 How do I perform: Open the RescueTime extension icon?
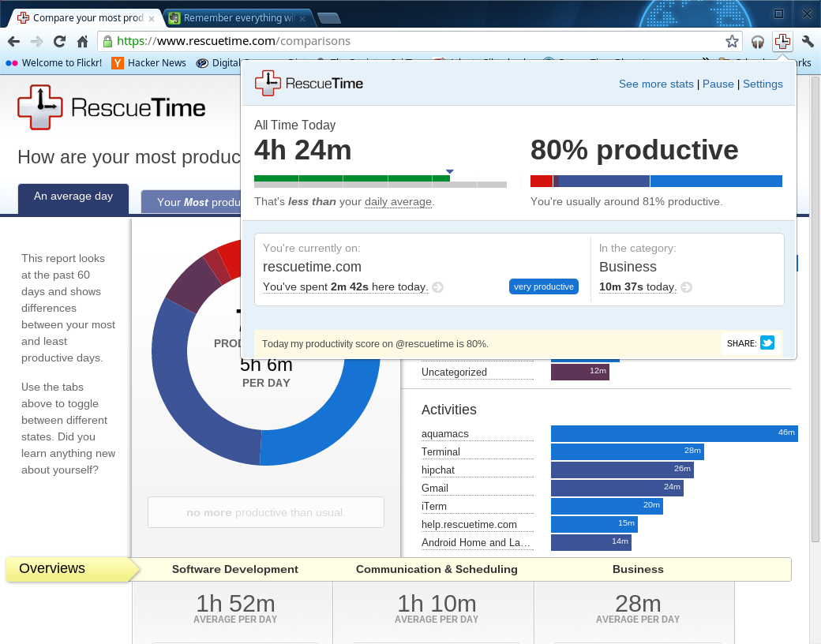(782, 41)
